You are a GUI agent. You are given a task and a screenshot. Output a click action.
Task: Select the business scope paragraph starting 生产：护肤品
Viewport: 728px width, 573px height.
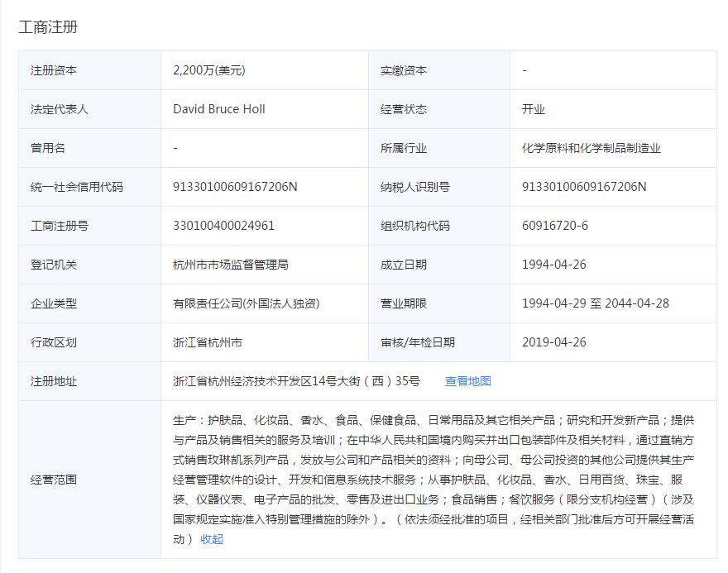[433, 480]
